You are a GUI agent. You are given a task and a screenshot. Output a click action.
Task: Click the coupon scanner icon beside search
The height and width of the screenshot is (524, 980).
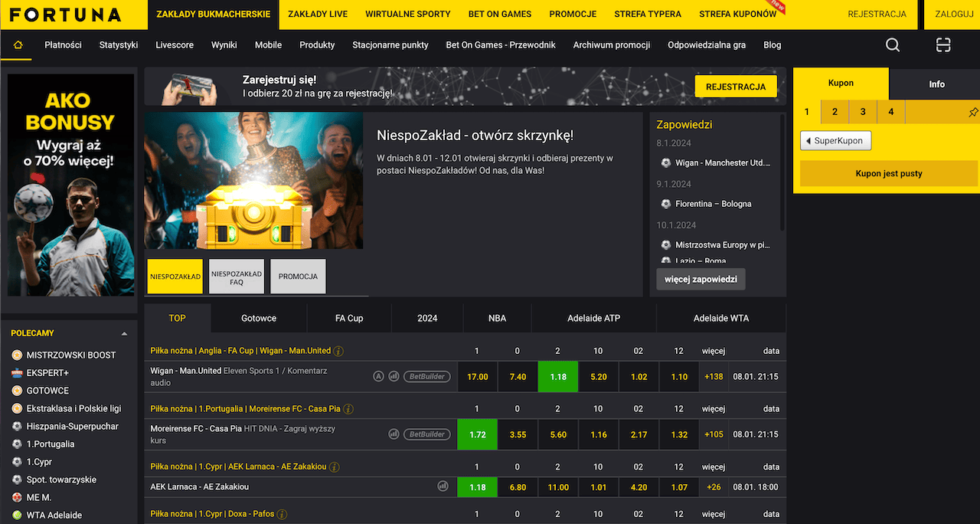pyautogui.click(x=943, y=45)
